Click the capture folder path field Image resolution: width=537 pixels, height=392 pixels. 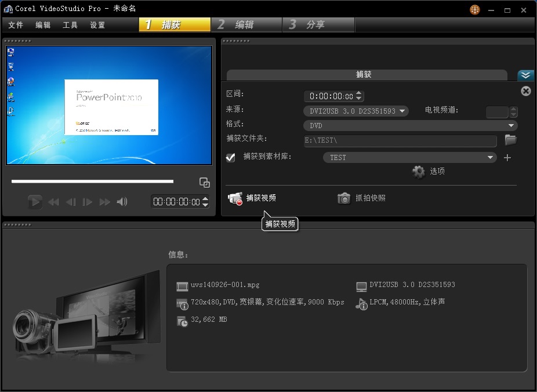click(x=400, y=141)
